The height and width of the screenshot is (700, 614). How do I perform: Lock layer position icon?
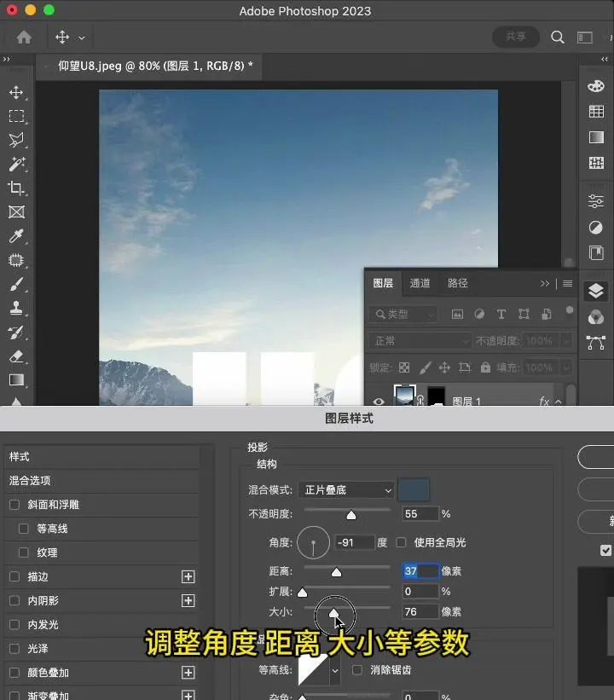tap(444, 367)
